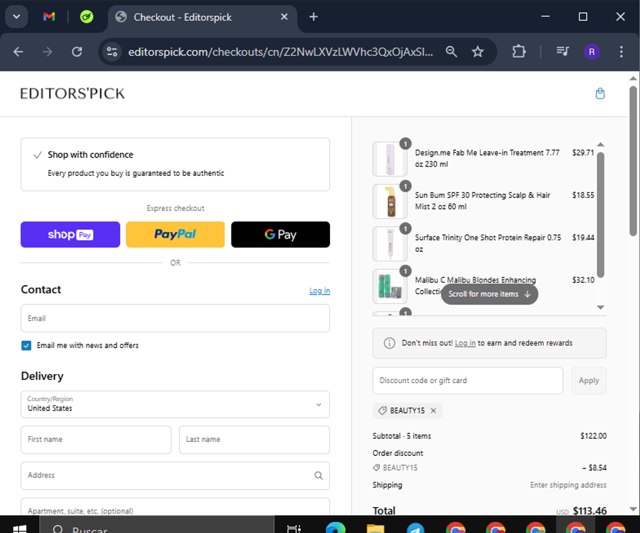Viewport: 640px width, 533px height.
Task: Pay with PayPal express button
Action: click(x=175, y=235)
